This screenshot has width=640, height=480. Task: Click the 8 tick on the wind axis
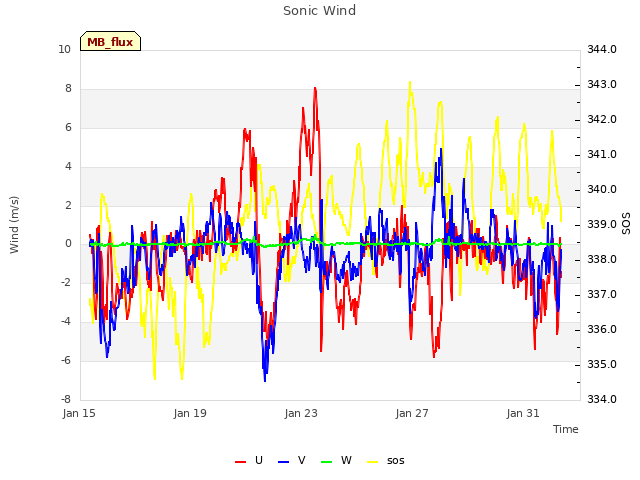68,89
